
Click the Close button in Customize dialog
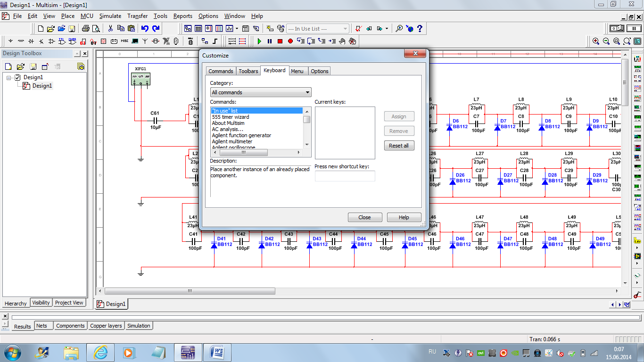364,217
